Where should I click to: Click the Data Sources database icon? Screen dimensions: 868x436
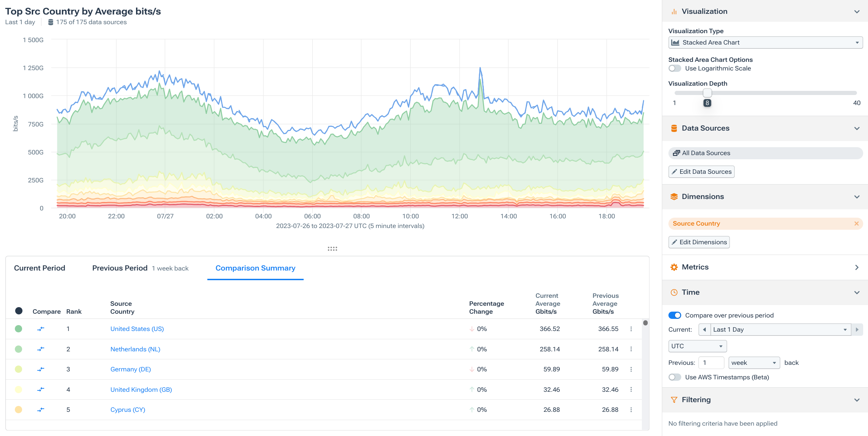click(x=674, y=128)
